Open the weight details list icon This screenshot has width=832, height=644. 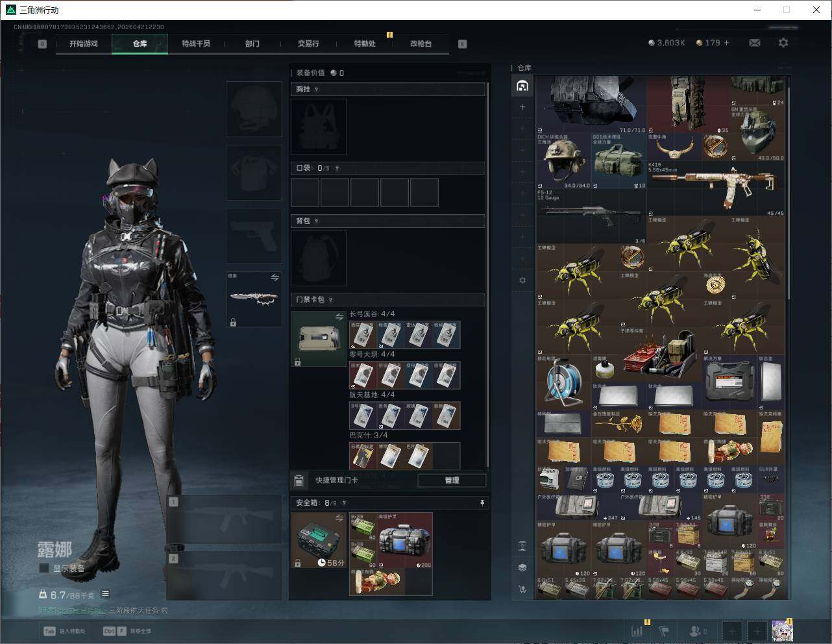105,594
